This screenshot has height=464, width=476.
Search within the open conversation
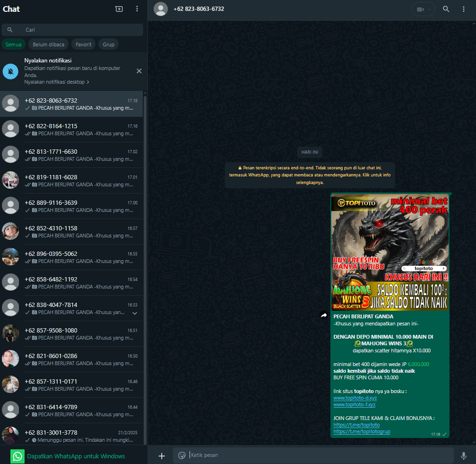[446, 9]
